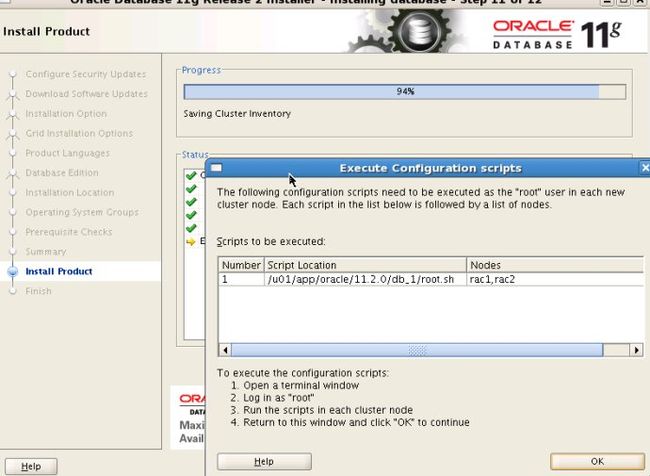
Task: Select Installation Option step
Action: point(66,114)
